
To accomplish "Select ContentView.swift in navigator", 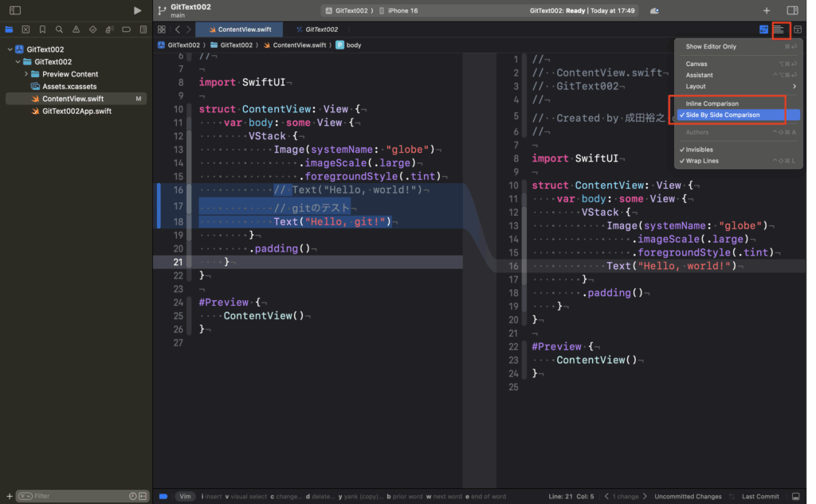I will 76,99.
